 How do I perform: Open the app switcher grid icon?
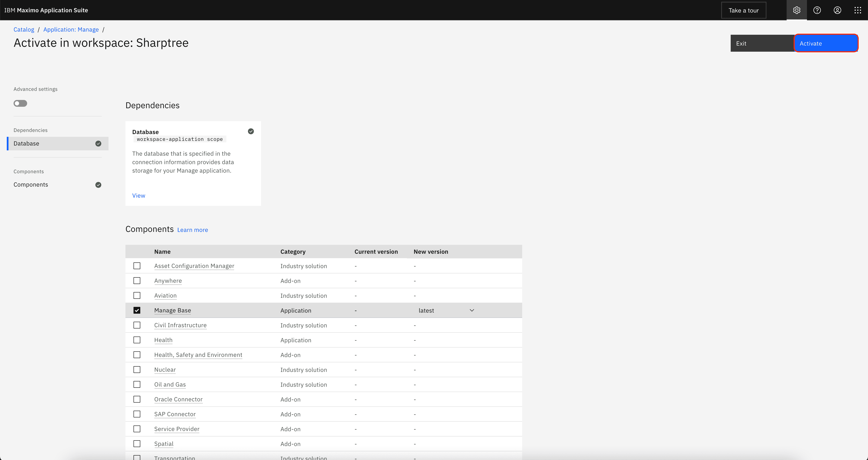(858, 10)
